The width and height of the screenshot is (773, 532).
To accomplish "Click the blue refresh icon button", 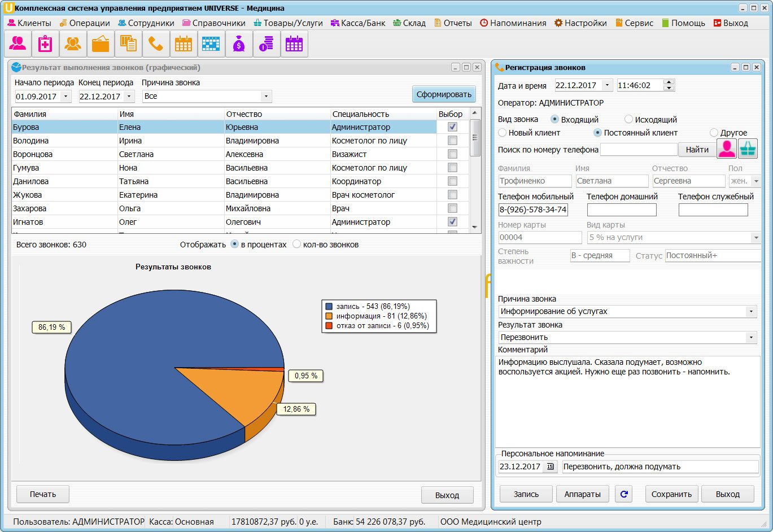I will (x=624, y=494).
